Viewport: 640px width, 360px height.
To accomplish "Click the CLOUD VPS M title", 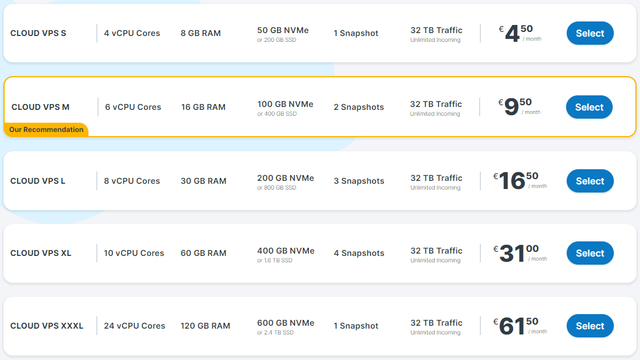I will [40, 107].
